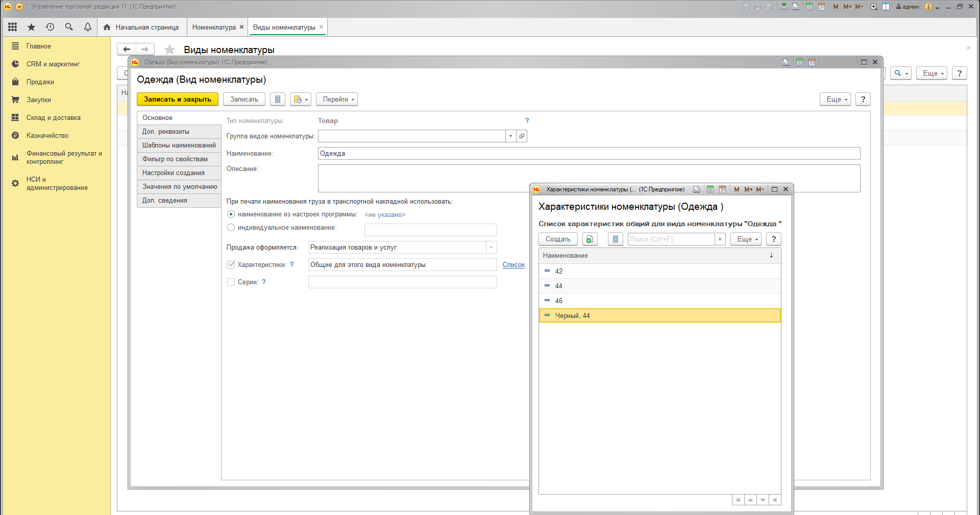Click the Поиск search field
This screenshot has height=515, width=980.
click(670, 239)
